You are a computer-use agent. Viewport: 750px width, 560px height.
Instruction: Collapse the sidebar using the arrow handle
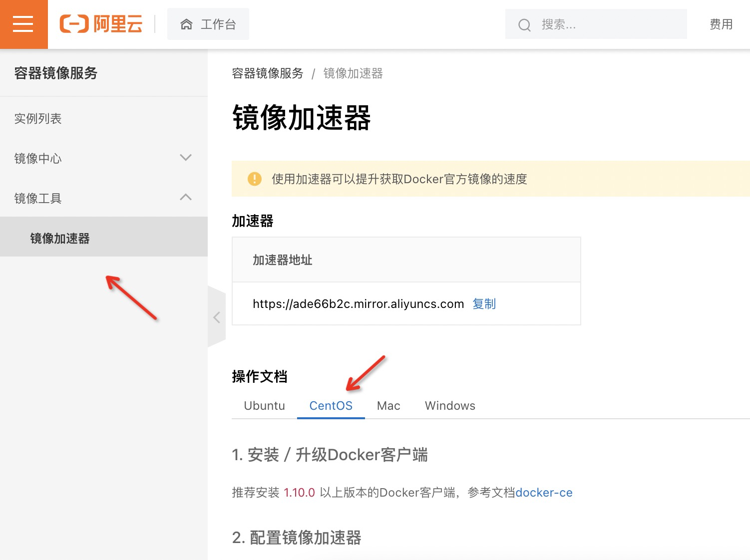pos(217,317)
